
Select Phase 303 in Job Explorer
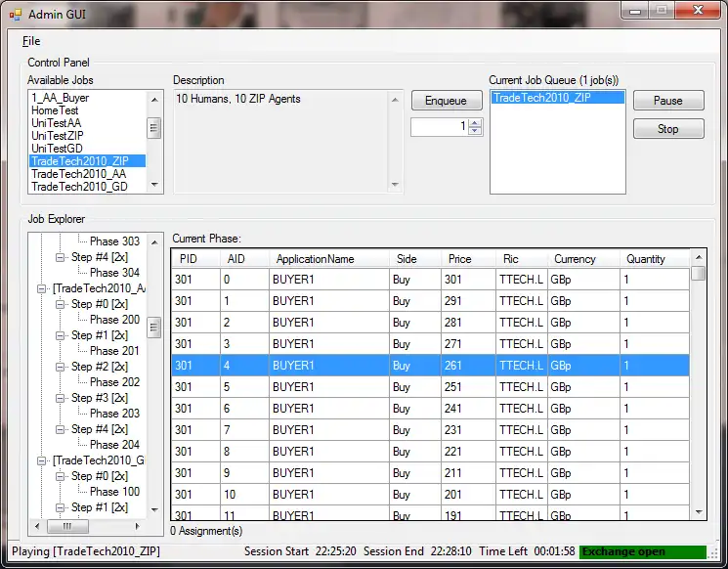tap(114, 241)
